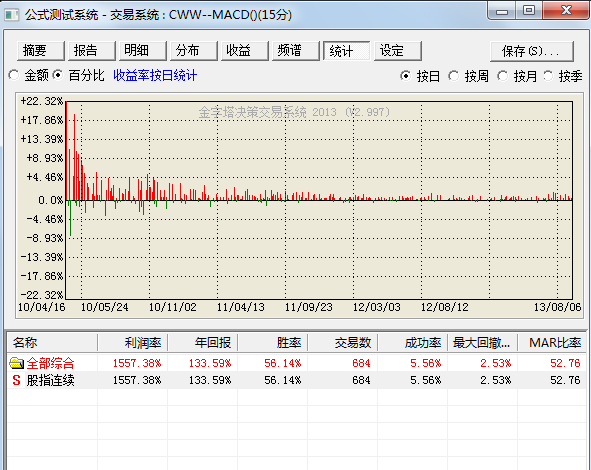
Task: Sort by the 名称 column header
Action: coord(52,343)
